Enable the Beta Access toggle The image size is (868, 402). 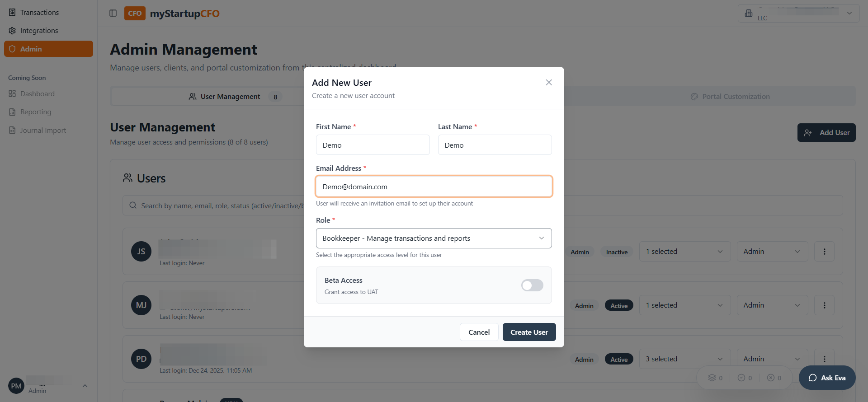pyautogui.click(x=532, y=285)
